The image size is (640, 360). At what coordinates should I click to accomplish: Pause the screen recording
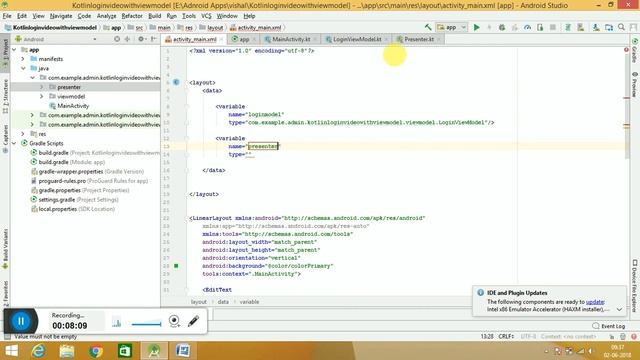(21, 321)
